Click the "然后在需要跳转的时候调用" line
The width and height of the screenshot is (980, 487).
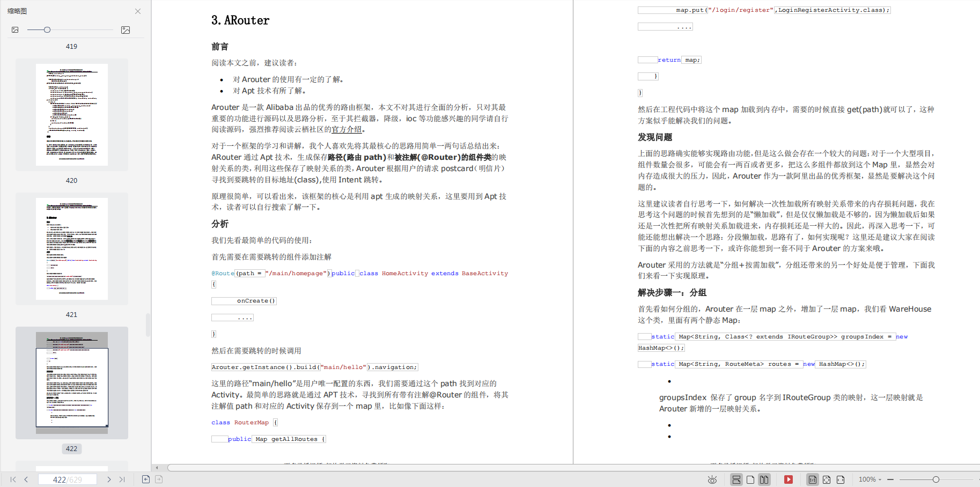[256, 351]
